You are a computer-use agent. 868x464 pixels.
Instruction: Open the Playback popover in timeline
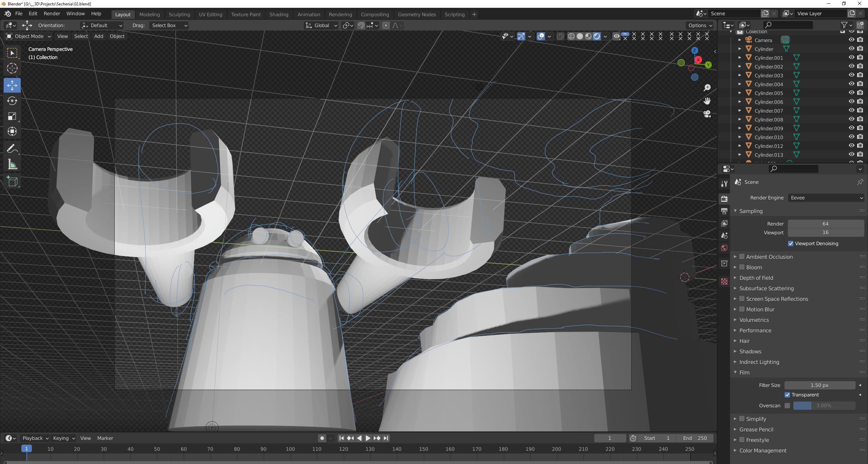(35, 438)
